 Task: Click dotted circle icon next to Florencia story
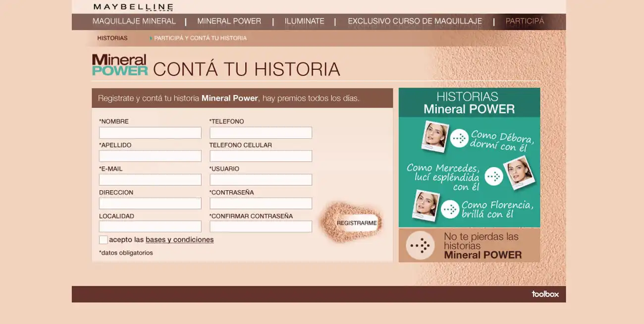(x=450, y=210)
